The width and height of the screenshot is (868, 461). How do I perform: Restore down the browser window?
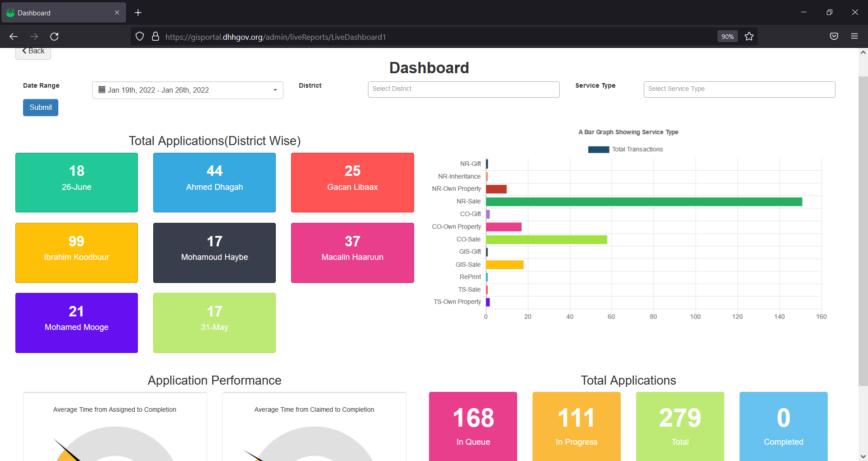[x=829, y=12]
